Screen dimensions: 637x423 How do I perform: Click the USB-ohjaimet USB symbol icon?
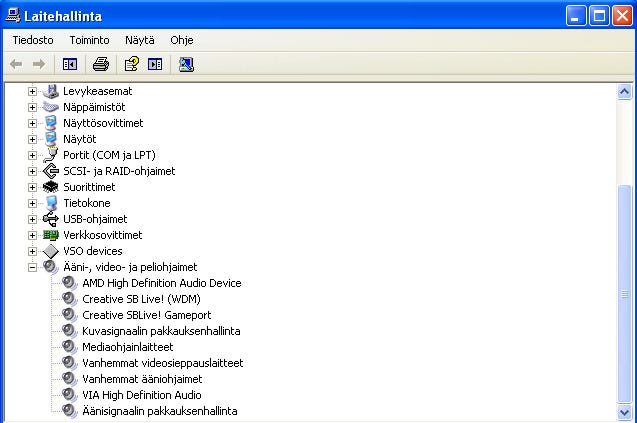click(51, 219)
